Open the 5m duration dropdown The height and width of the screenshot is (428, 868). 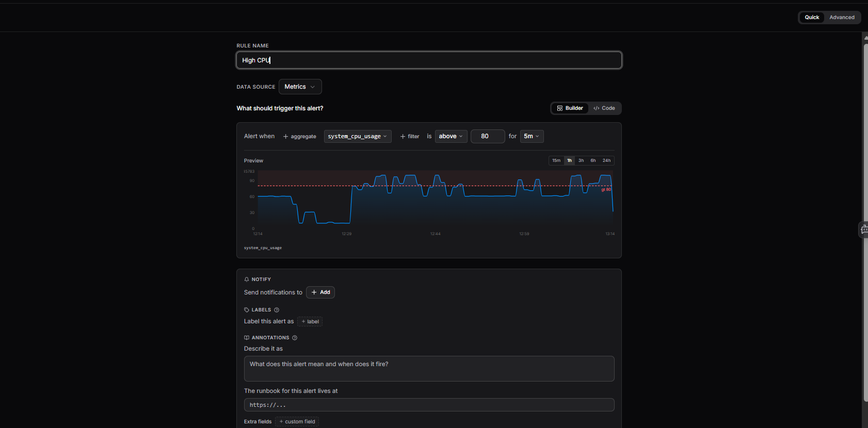coord(532,137)
